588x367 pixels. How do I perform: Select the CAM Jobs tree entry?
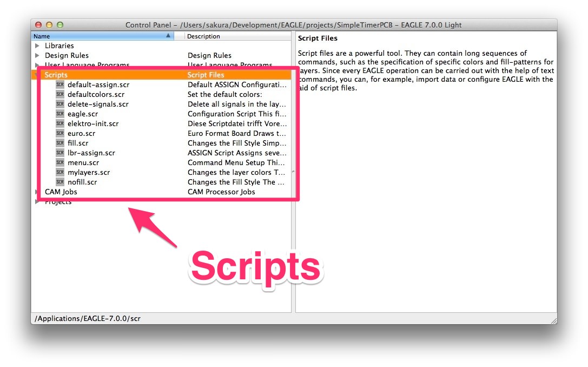[61, 192]
